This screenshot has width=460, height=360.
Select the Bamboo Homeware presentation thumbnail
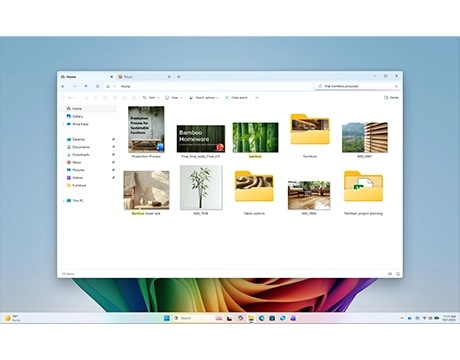click(x=201, y=139)
